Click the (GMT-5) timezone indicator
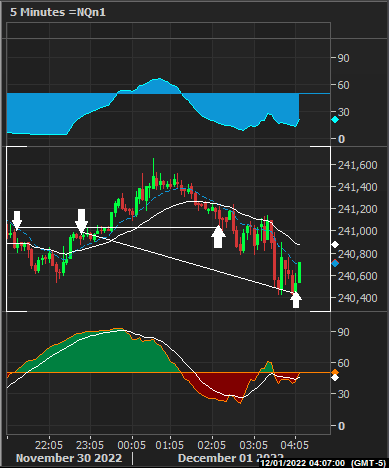389x468 pixels. (368, 463)
